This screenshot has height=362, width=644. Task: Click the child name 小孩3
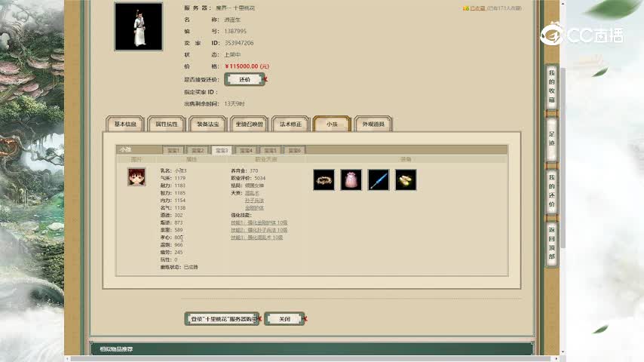181,171
